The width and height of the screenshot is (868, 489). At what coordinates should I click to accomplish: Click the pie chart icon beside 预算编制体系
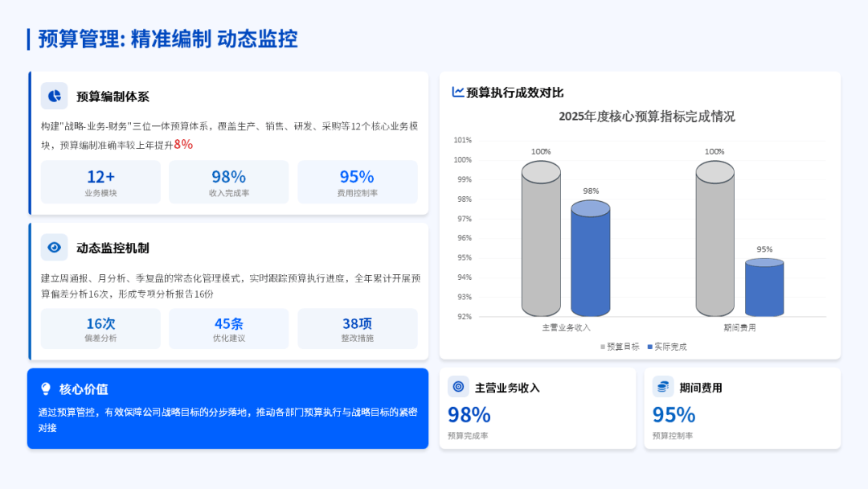(x=55, y=96)
